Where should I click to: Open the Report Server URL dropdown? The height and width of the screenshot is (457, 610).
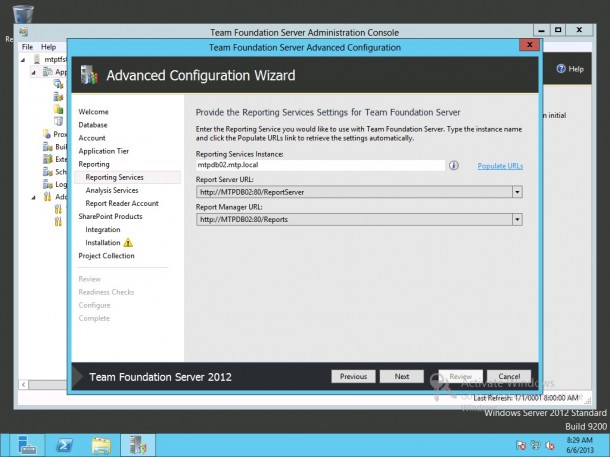point(517,192)
